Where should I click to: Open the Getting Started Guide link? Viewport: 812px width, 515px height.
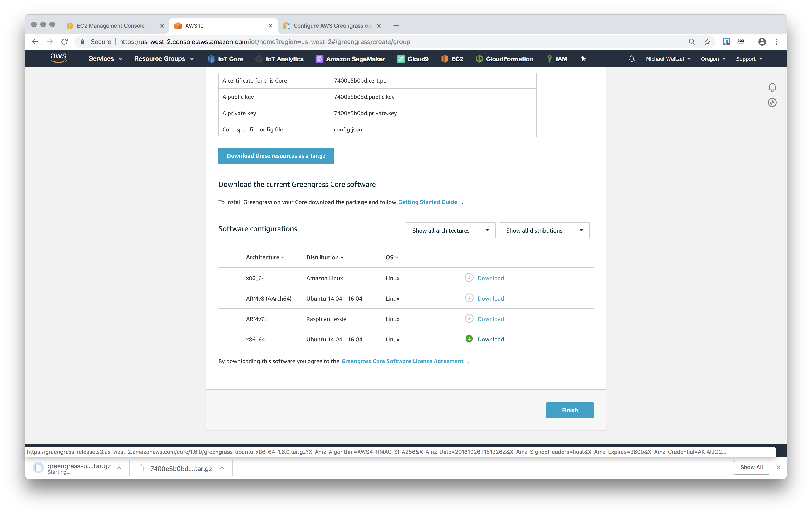click(x=427, y=202)
